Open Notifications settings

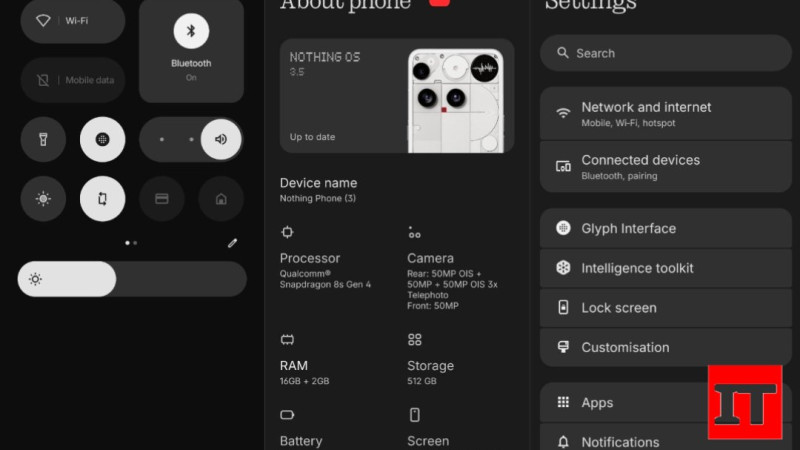coord(666,438)
